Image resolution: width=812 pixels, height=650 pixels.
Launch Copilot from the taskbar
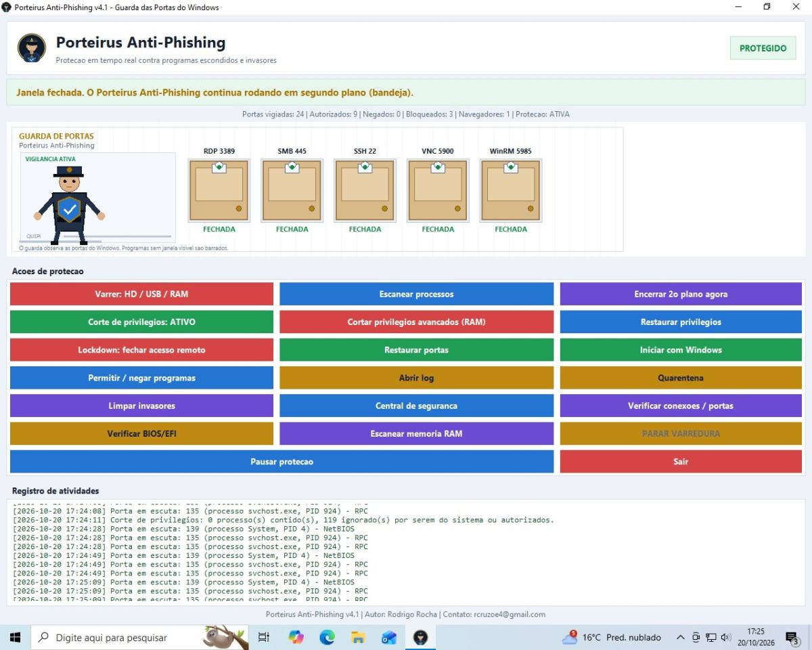click(x=296, y=637)
